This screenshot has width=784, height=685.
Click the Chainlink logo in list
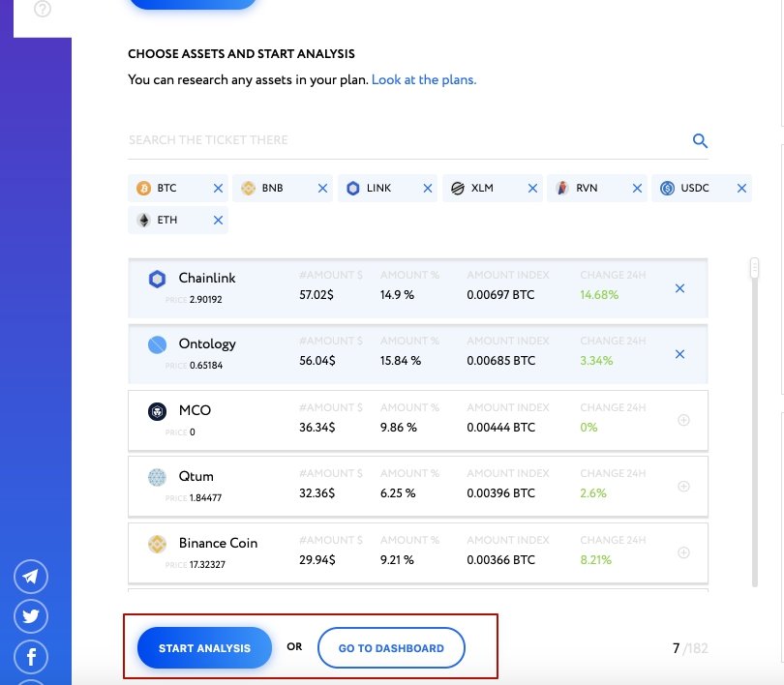click(157, 279)
